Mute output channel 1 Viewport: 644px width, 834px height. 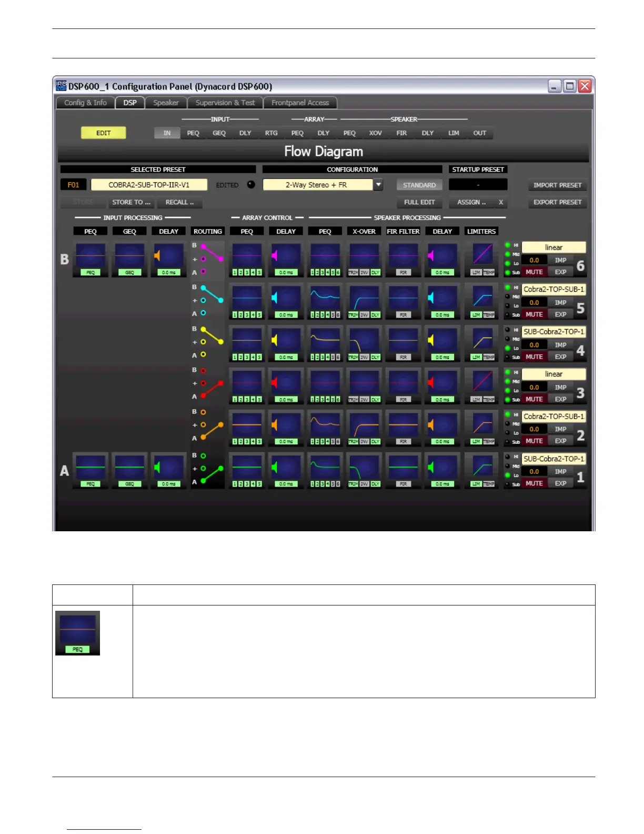coord(534,483)
